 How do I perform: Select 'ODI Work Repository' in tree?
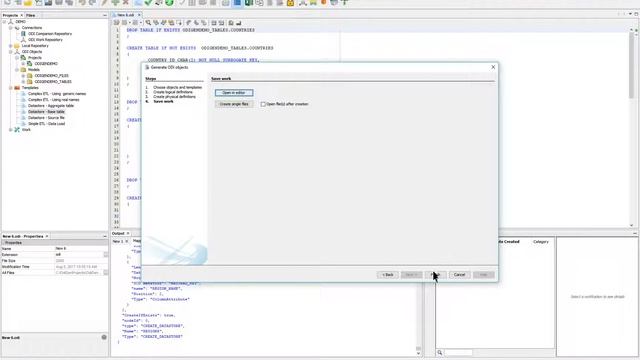click(x=45, y=40)
